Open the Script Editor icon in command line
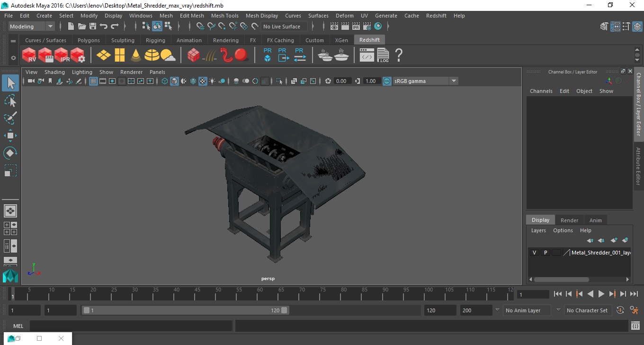Screen dimensions: 644x345 635,326
